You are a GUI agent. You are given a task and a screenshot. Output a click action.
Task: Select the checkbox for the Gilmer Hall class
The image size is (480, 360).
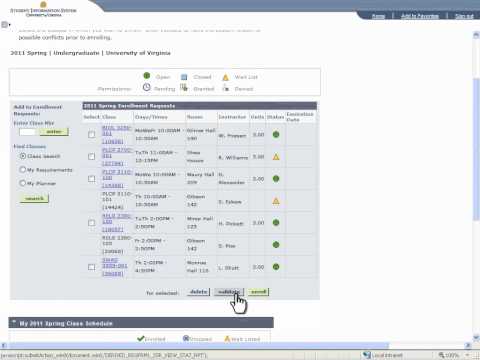tap(92, 134)
